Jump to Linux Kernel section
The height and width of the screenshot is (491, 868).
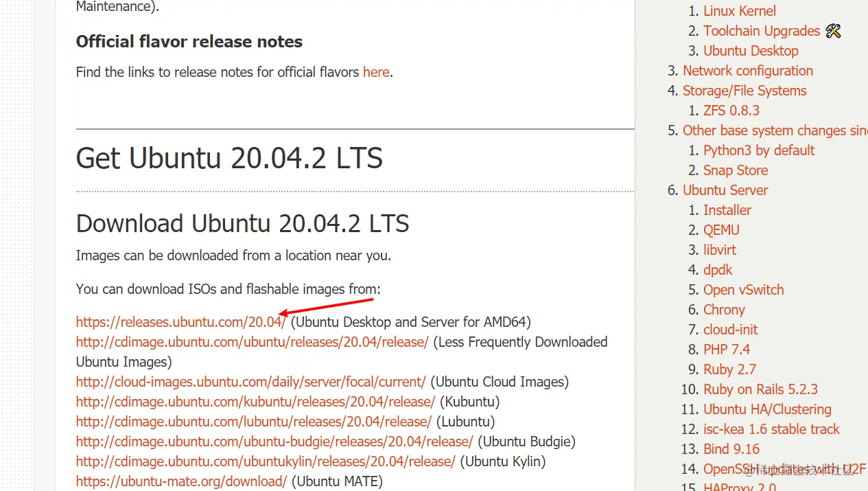[740, 11]
